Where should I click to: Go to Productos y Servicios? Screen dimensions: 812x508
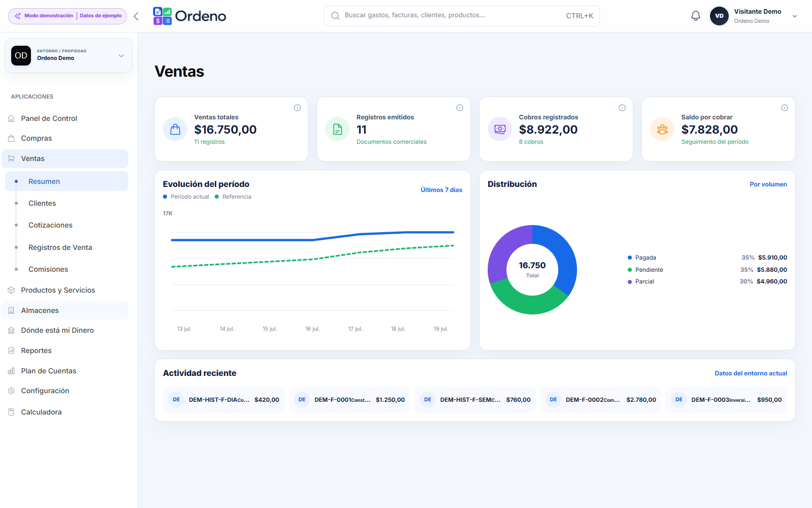(x=65, y=290)
